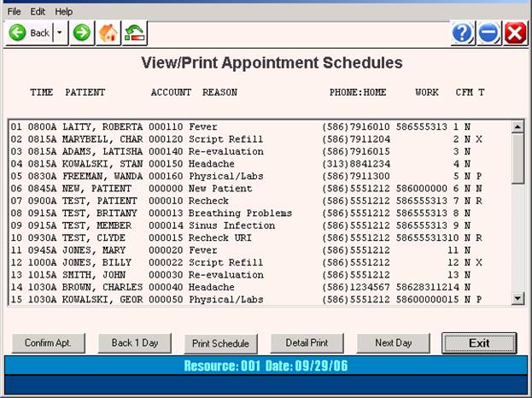Click the red X close icon
The image size is (532, 398).
515,33
